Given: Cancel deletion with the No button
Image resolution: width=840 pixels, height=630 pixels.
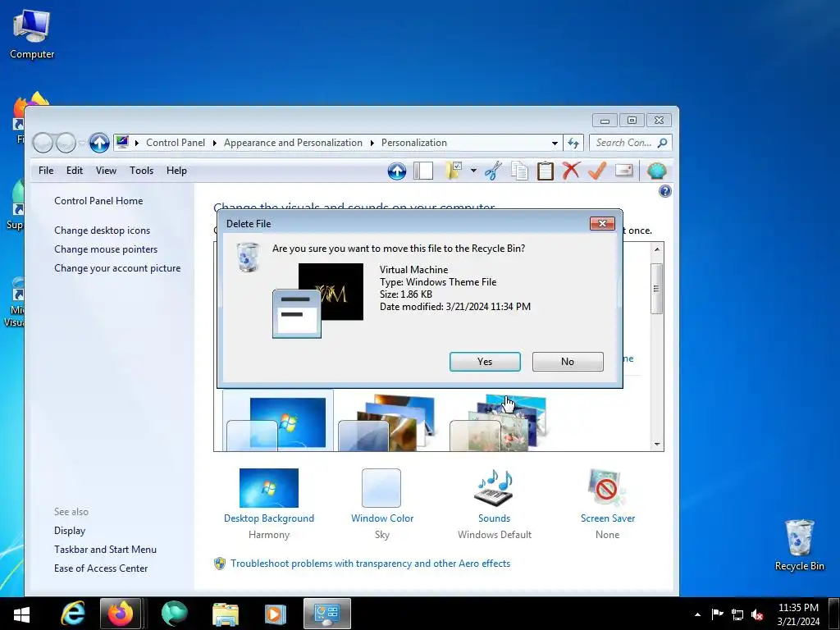Looking at the screenshot, I should (x=568, y=362).
